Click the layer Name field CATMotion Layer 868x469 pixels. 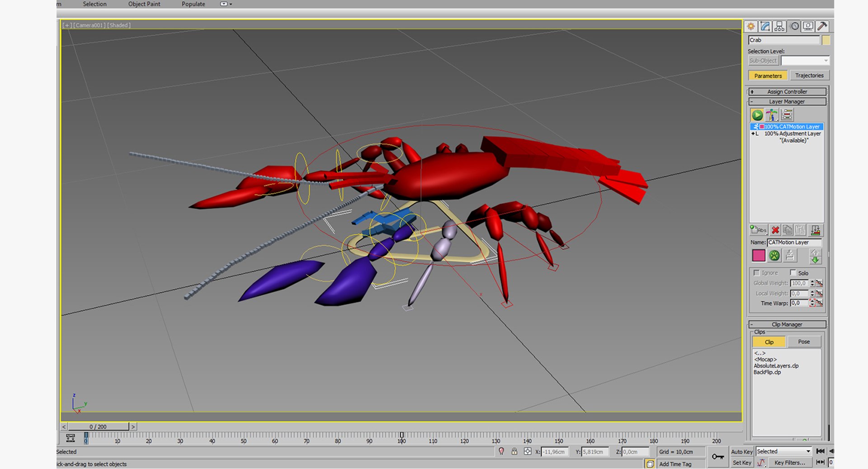click(794, 243)
